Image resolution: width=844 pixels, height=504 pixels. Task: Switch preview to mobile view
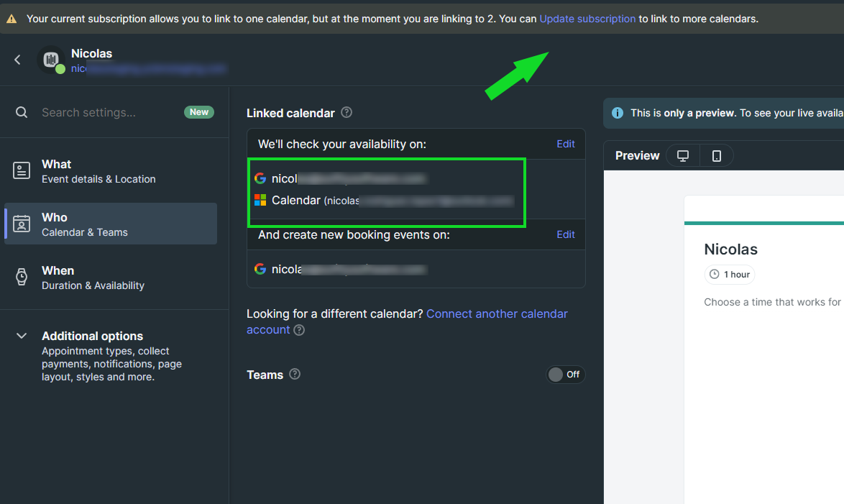(716, 155)
